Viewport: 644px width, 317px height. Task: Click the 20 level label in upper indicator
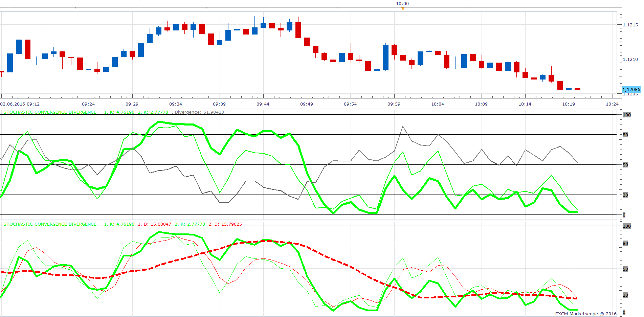pyautogui.click(x=625, y=195)
